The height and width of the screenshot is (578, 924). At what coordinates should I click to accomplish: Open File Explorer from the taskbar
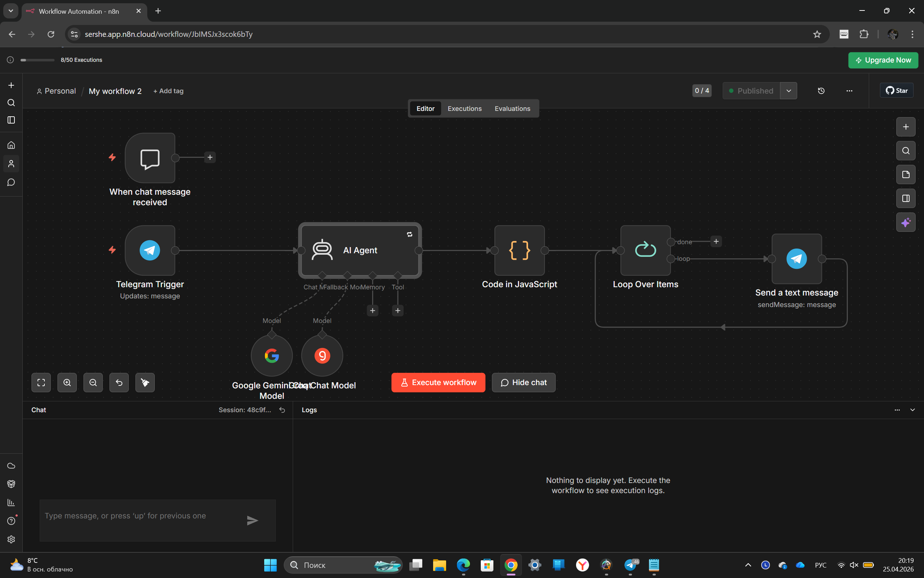coord(440,565)
